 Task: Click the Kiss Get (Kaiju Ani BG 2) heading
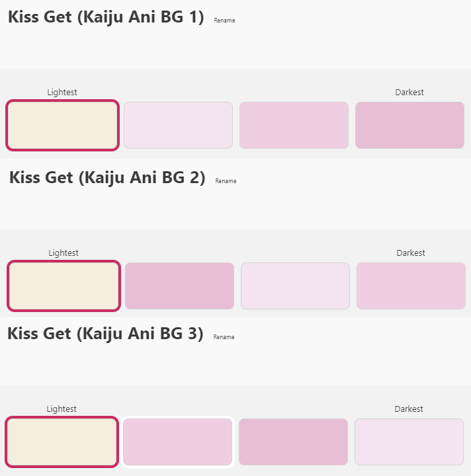pyautogui.click(x=107, y=178)
